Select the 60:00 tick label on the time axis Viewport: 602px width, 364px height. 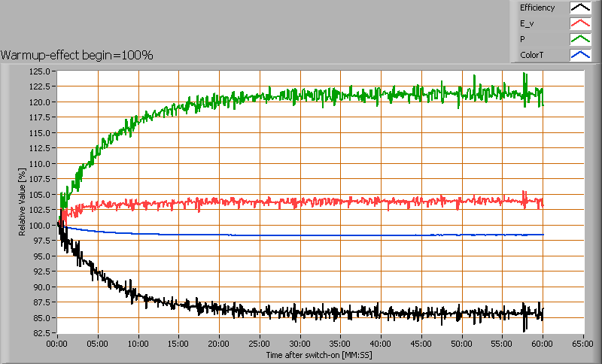pyautogui.click(x=543, y=343)
